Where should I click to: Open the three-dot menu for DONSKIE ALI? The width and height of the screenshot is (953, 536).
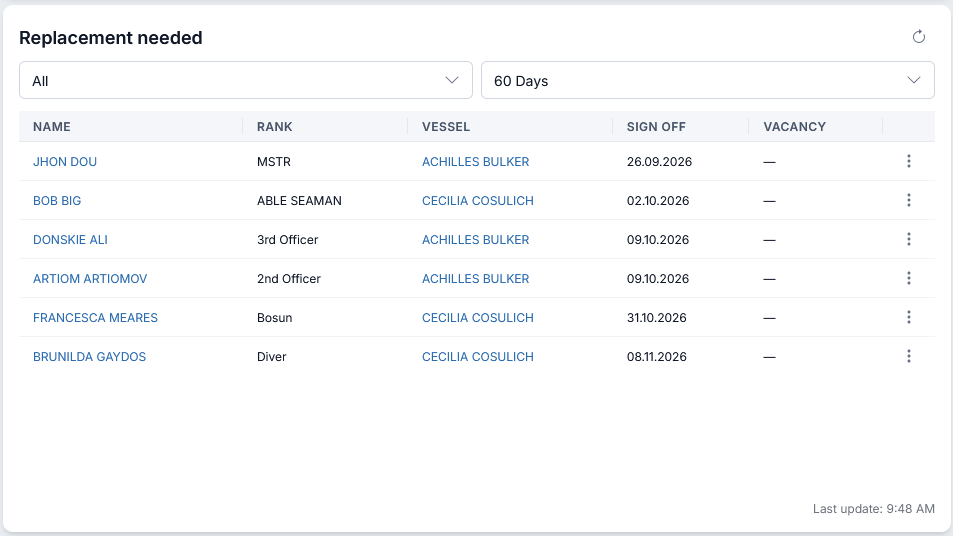(909, 239)
